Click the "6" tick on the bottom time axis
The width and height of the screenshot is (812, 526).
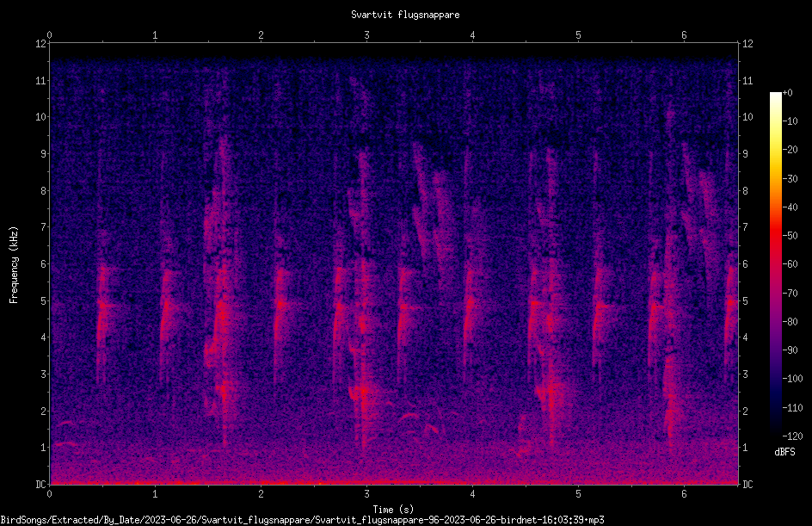(x=684, y=494)
